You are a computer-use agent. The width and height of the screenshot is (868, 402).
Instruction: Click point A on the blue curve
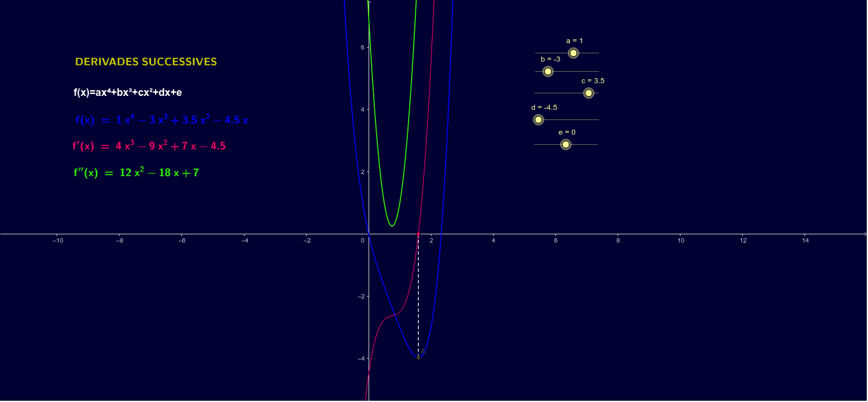418,358
